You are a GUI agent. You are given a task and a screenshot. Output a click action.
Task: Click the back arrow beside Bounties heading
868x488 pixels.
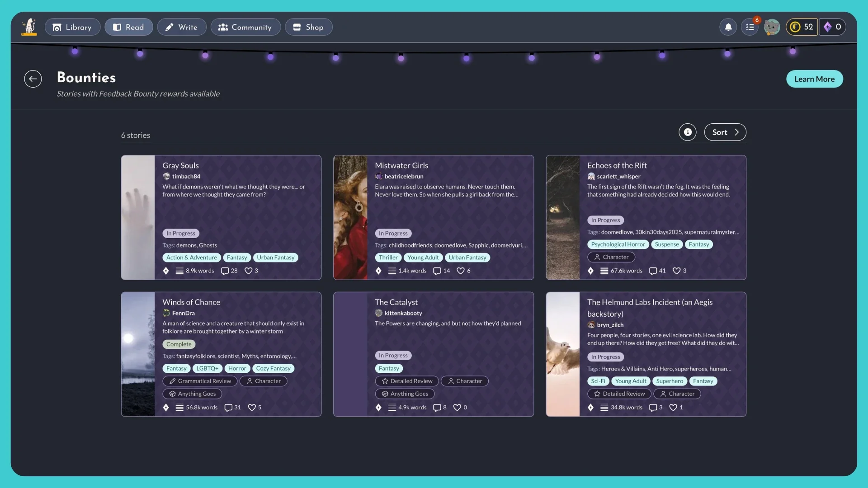33,79
